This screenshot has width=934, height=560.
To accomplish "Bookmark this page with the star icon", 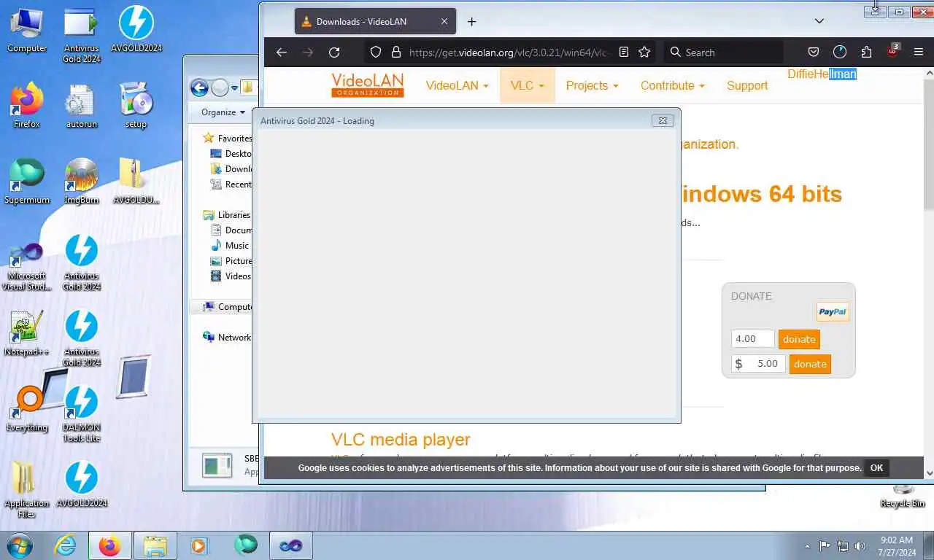I will (x=644, y=52).
